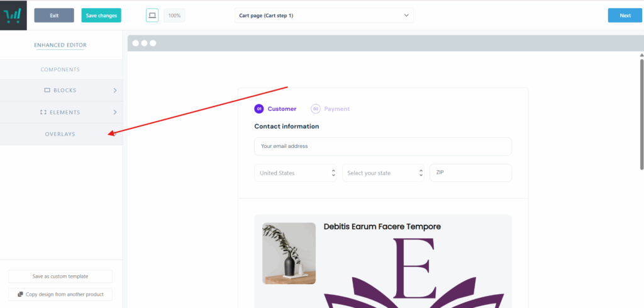This screenshot has width=644, height=308.
Task: Switch to the Customer step label
Action: [282, 109]
